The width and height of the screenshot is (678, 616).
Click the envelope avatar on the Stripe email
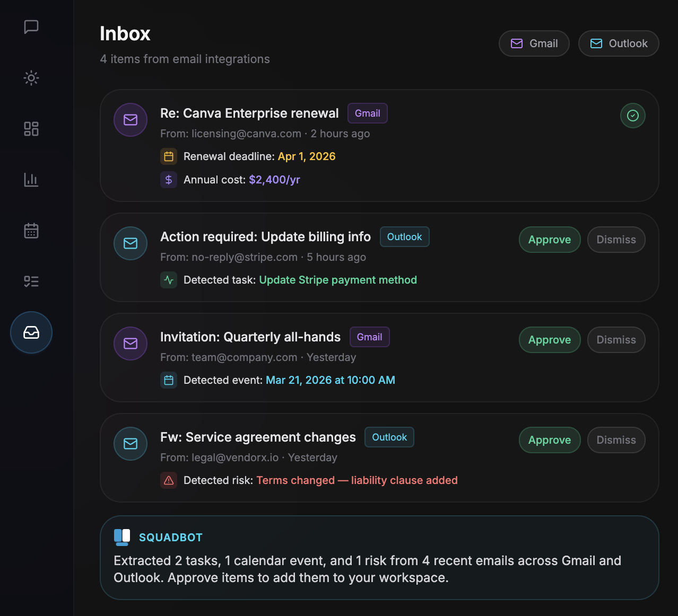coord(130,243)
